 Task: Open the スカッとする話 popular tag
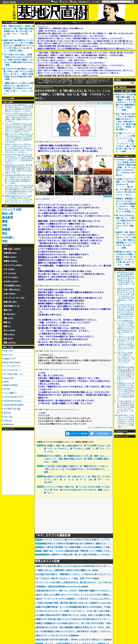coord(11,209)
